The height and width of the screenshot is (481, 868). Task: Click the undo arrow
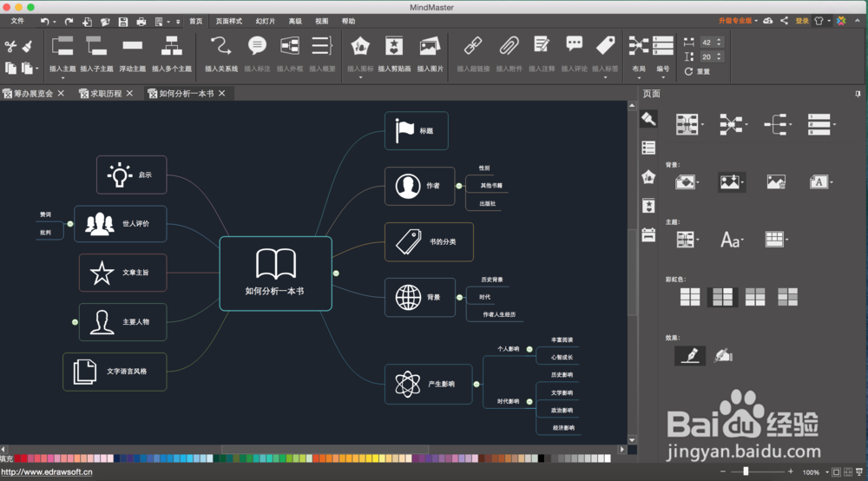tap(44, 22)
